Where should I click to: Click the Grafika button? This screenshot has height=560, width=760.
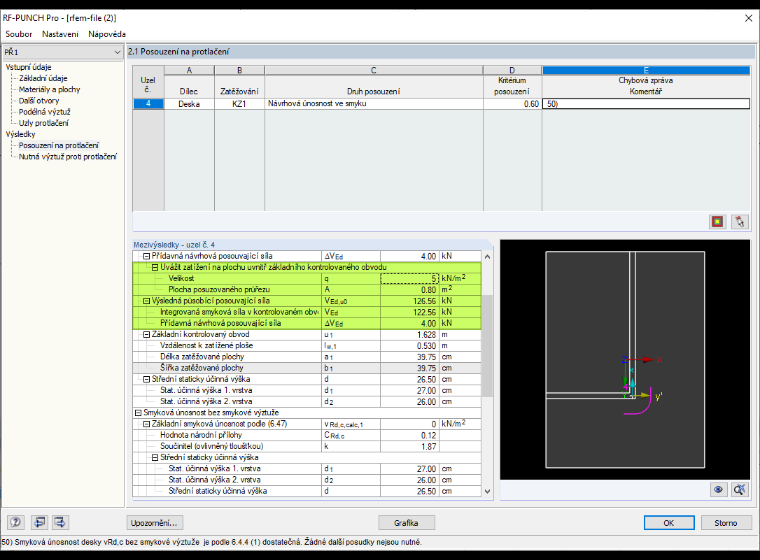[x=406, y=523]
